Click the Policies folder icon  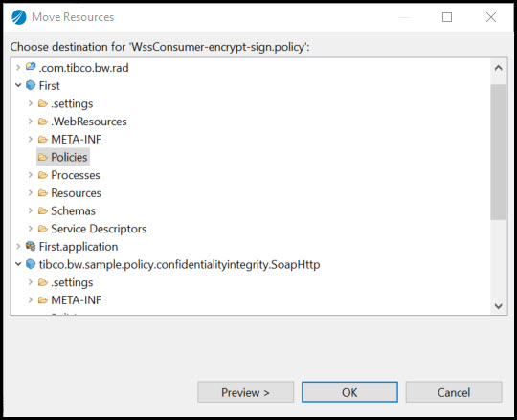coord(43,157)
